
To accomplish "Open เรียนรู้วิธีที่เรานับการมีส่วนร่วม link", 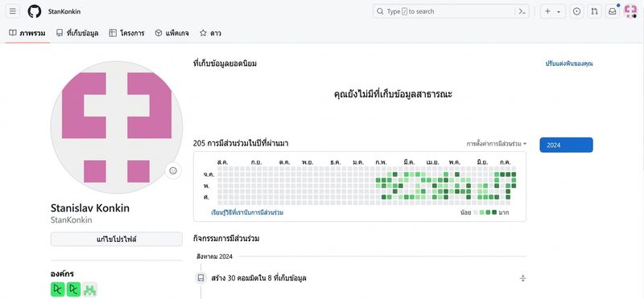I will coord(247,212).
